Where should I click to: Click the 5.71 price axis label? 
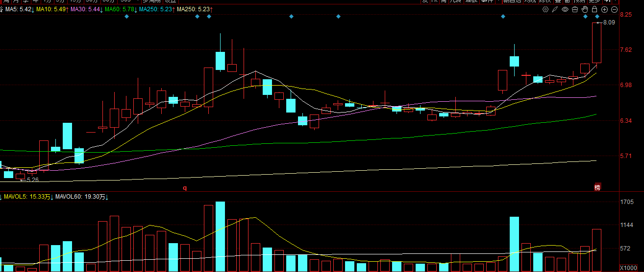tap(625, 156)
